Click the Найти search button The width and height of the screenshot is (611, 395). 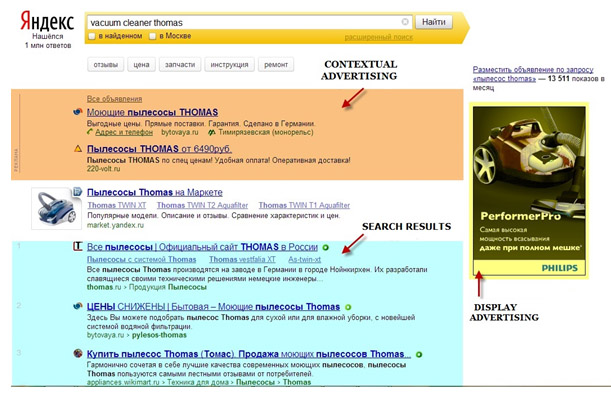pyautogui.click(x=434, y=22)
